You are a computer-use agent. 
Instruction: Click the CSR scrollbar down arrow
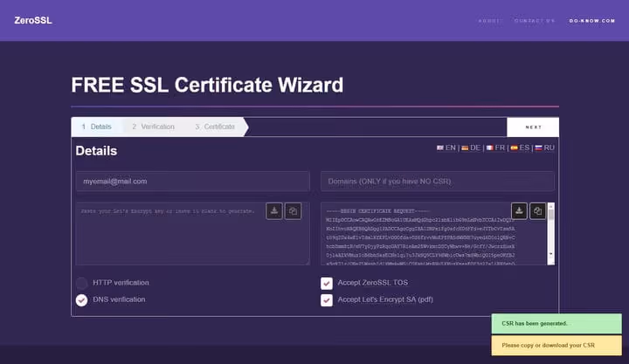coord(550,254)
